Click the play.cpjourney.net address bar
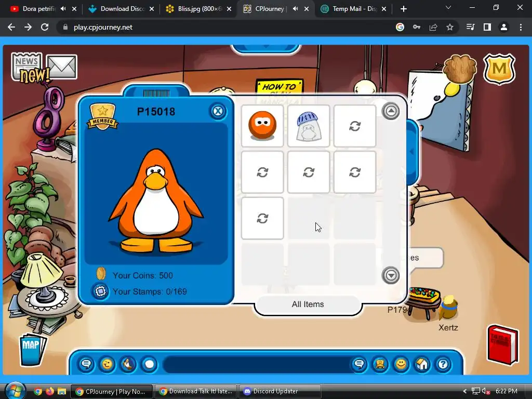This screenshot has height=399, width=532. 103,27
